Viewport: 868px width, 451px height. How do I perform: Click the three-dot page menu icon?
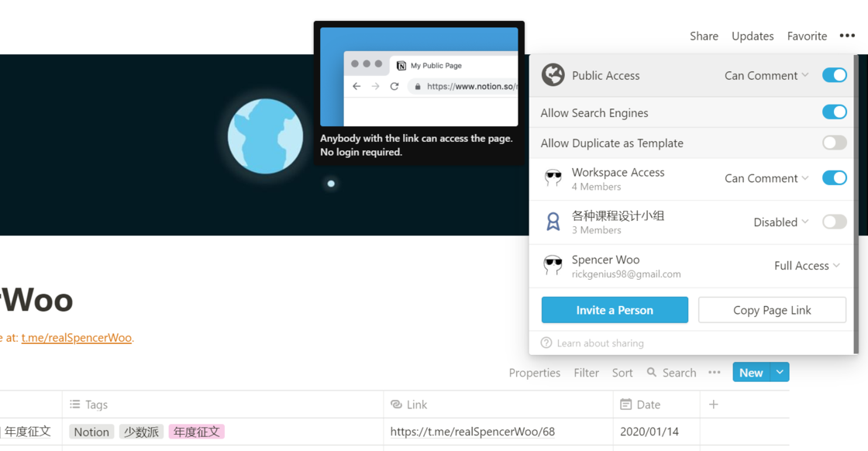point(847,36)
